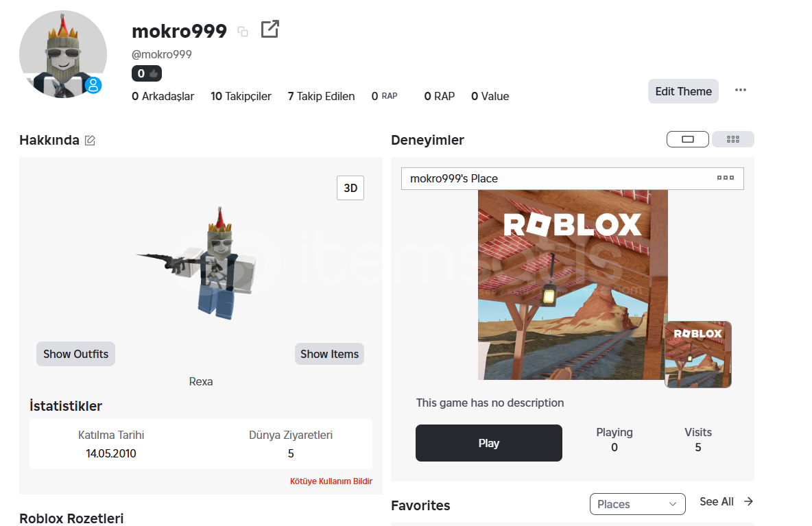The image size is (812, 526).
Task: Copy the mokro999 username icon
Action: pos(243,32)
